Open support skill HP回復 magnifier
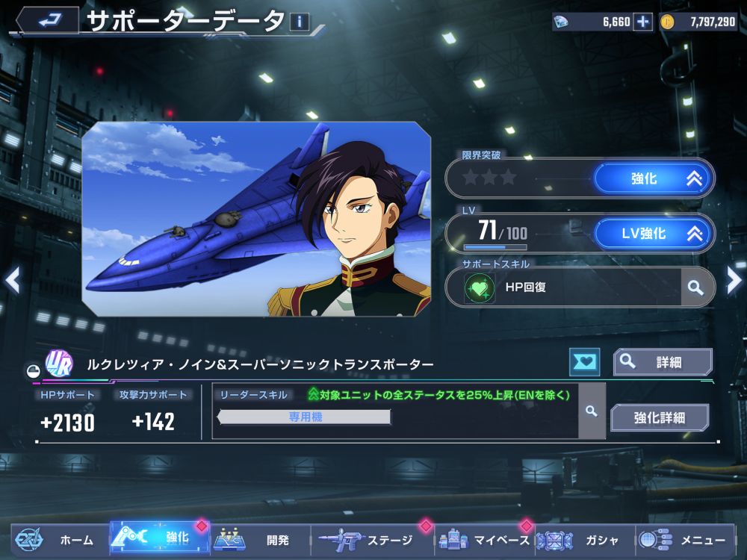 tap(696, 287)
